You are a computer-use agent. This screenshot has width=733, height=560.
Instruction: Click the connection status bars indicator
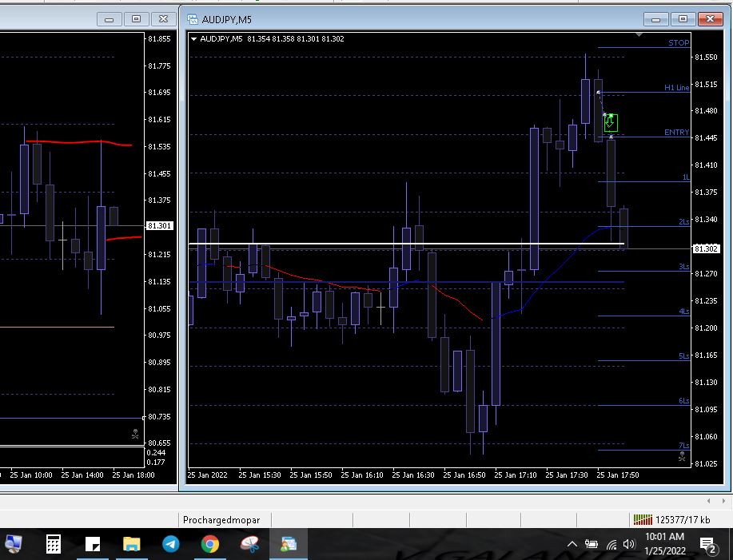(x=641, y=520)
